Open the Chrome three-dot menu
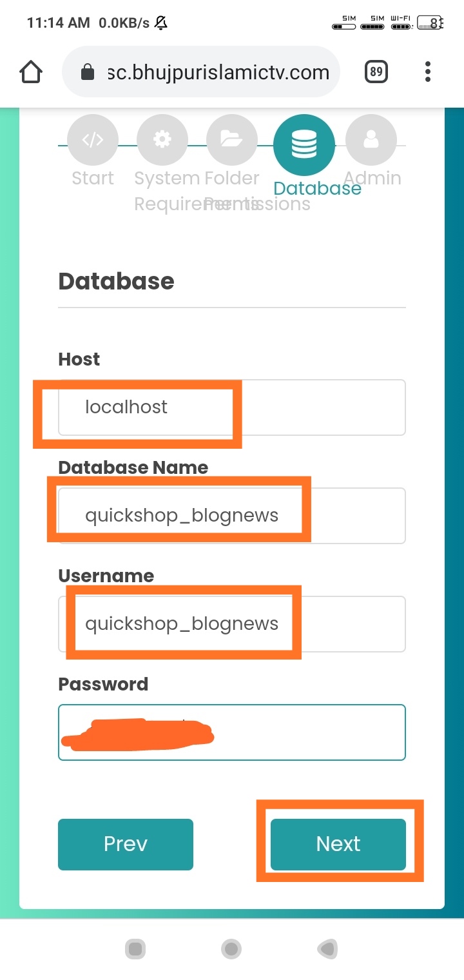Image resolution: width=464 pixels, height=980 pixels. click(428, 72)
